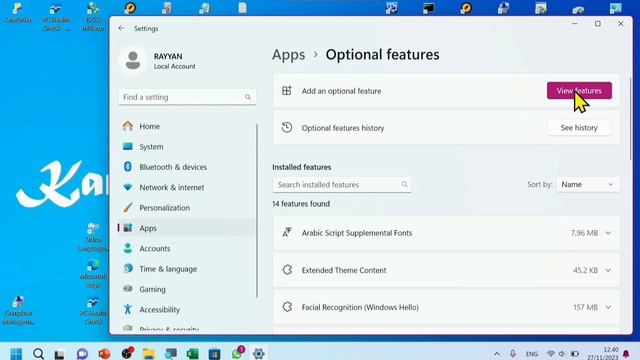Click the Apps breadcrumb in the page title
The image size is (640, 360).
click(x=289, y=55)
